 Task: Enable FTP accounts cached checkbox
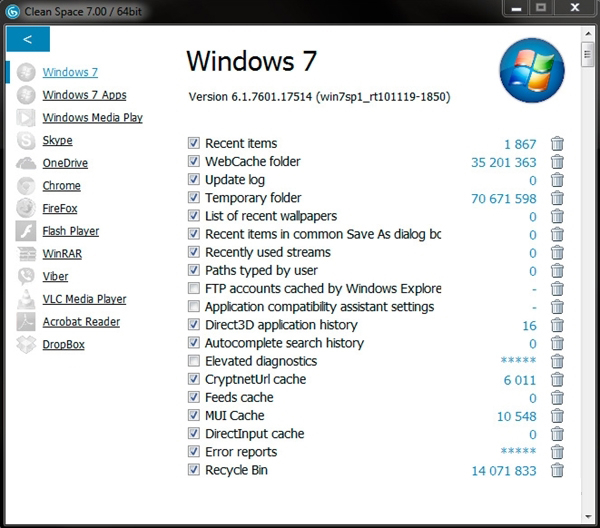(x=194, y=288)
